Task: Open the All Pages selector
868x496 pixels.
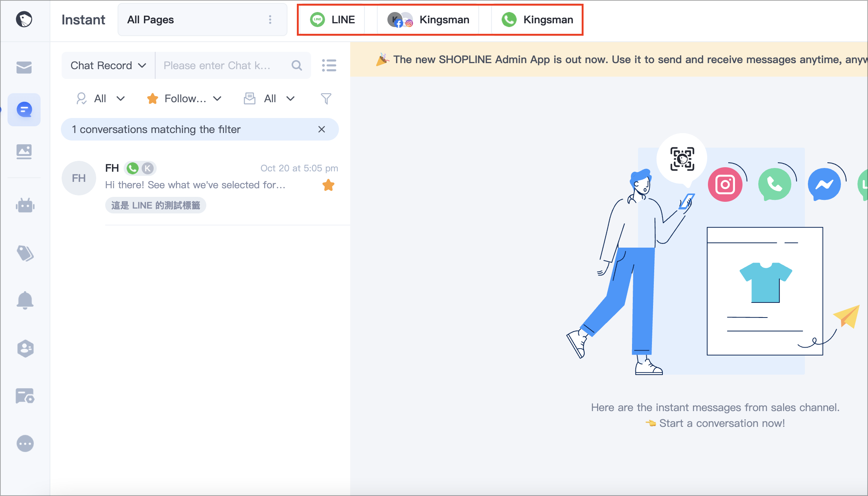Action: [203, 20]
